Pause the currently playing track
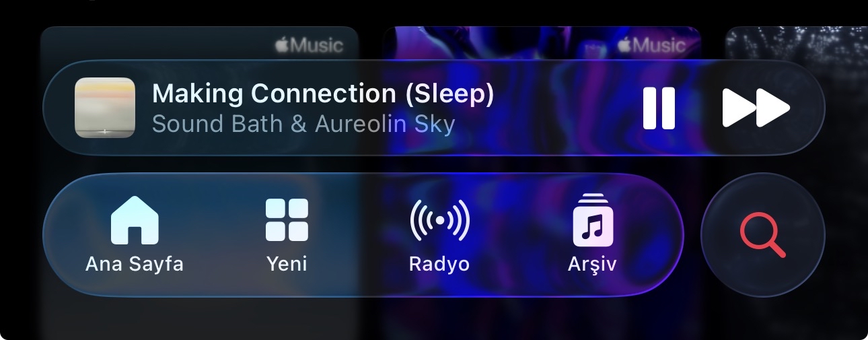The width and height of the screenshot is (868, 340). coord(659,108)
